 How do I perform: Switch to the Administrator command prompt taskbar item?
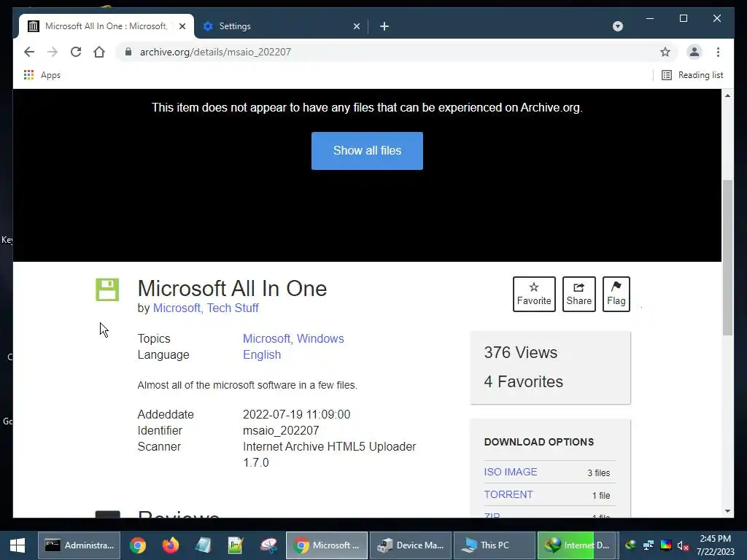pyautogui.click(x=79, y=545)
